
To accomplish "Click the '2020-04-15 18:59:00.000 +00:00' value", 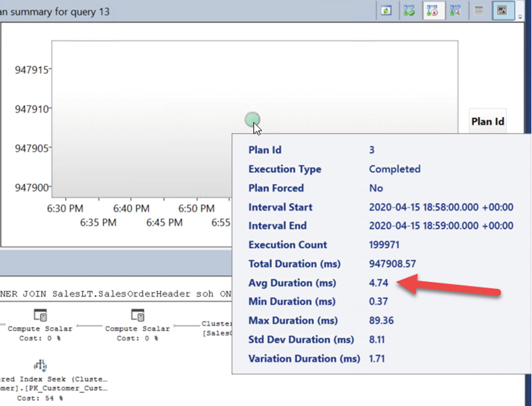I will click(x=441, y=226).
